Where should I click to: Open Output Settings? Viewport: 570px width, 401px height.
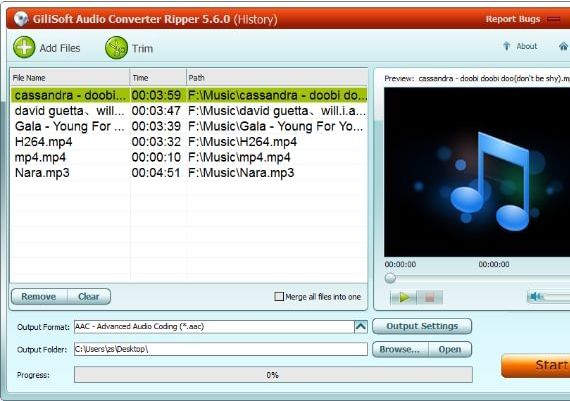[x=422, y=326]
